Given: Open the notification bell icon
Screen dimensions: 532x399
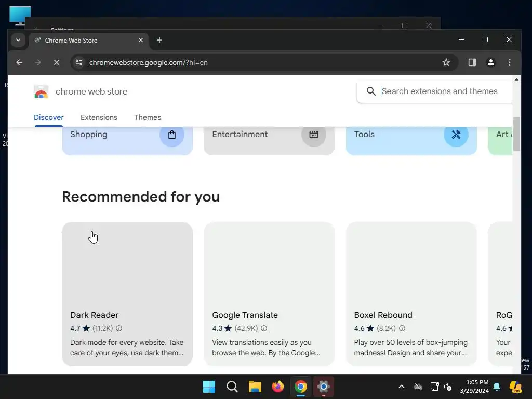Looking at the screenshot, I should [497, 387].
